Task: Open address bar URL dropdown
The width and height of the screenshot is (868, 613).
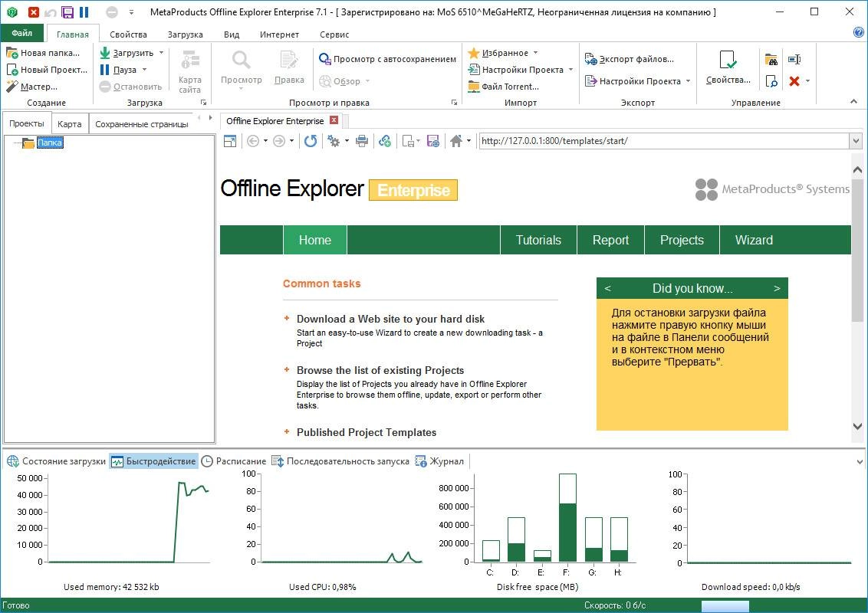Action: (x=856, y=141)
